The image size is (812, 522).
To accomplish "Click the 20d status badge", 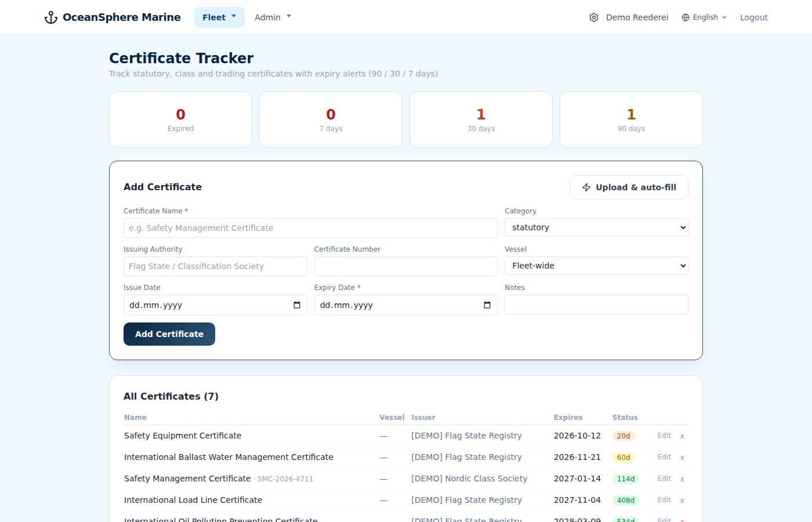I will click(x=623, y=436).
